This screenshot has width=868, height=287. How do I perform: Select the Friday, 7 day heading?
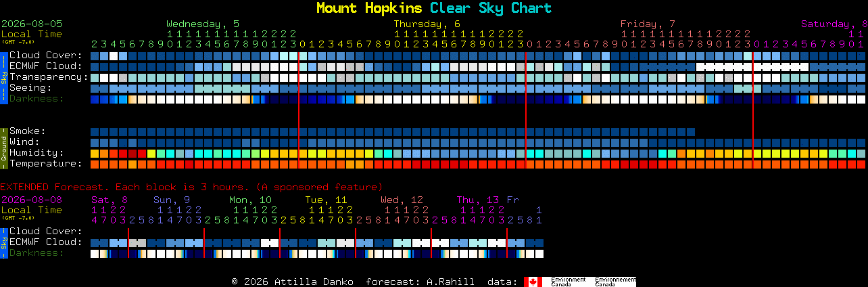pos(648,24)
